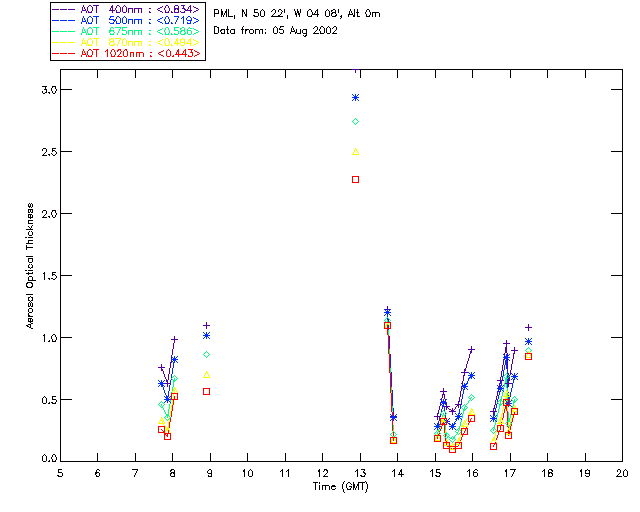Click the AOT 400nm legend entry
The height and width of the screenshot is (512, 640).
point(126,9)
